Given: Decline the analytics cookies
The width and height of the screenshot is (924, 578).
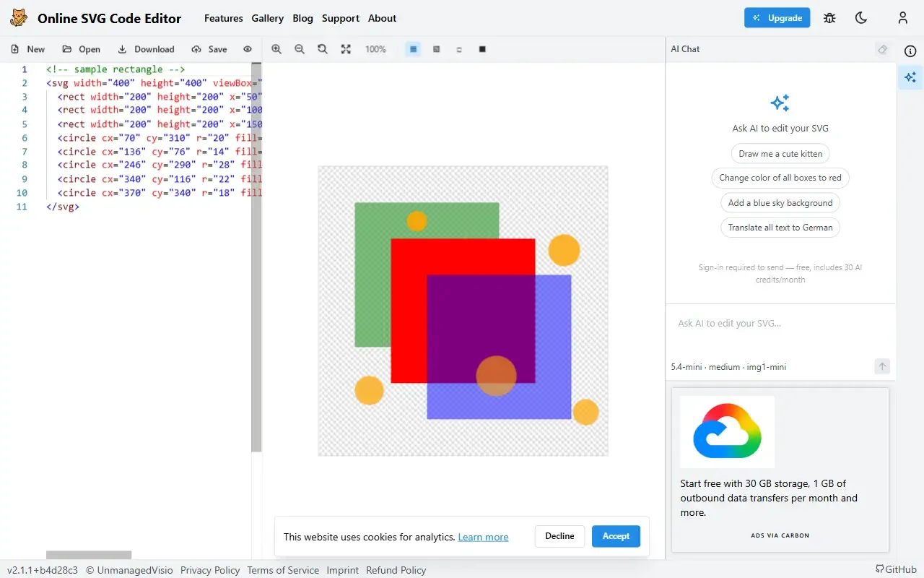Looking at the screenshot, I should (559, 536).
